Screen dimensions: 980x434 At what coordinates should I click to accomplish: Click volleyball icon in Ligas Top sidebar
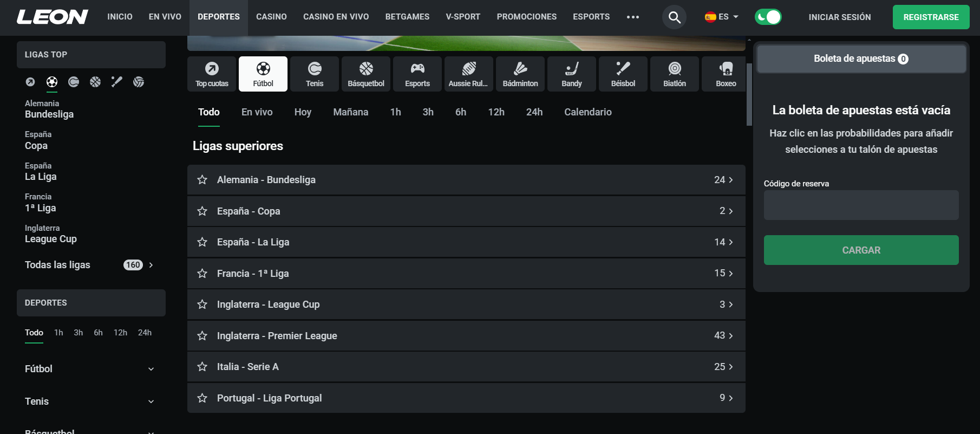tap(139, 82)
